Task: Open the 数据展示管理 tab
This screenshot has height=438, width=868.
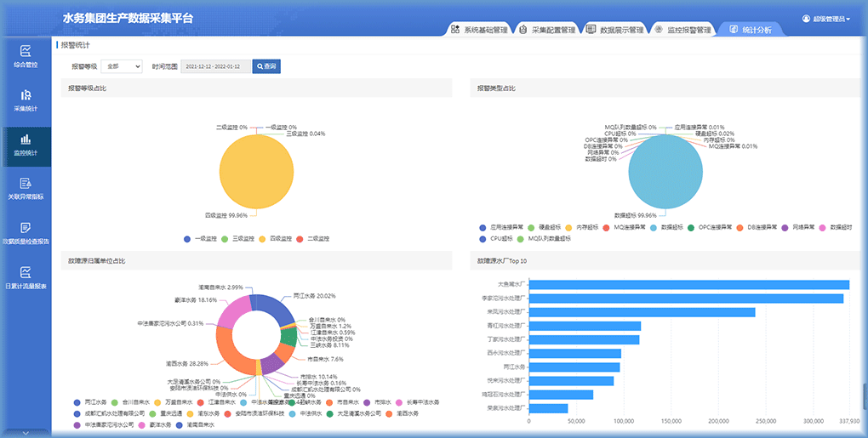Action: coord(615,30)
